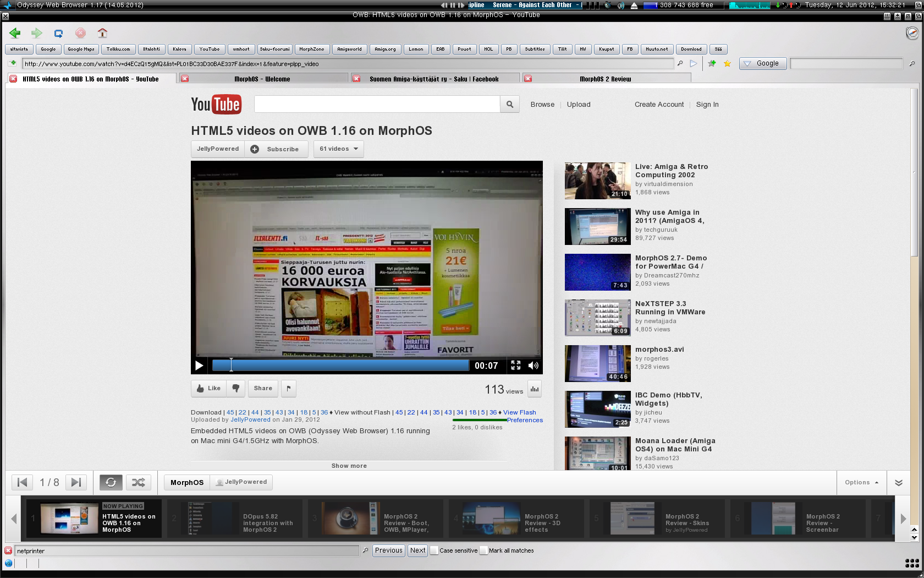The image size is (924, 578).
Task: Toggle playlist autoplay loop button
Action: (111, 482)
